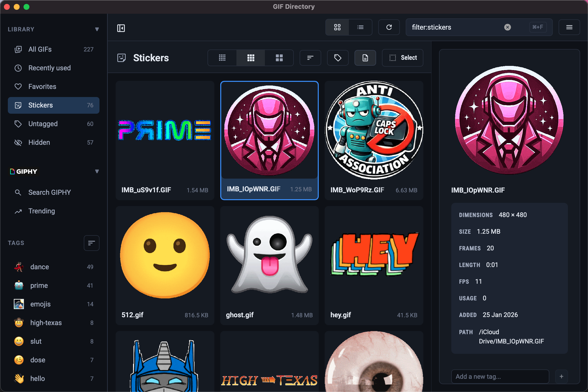The image size is (588, 392).
Task: Open the hamburger menu
Action: click(569, 27)
